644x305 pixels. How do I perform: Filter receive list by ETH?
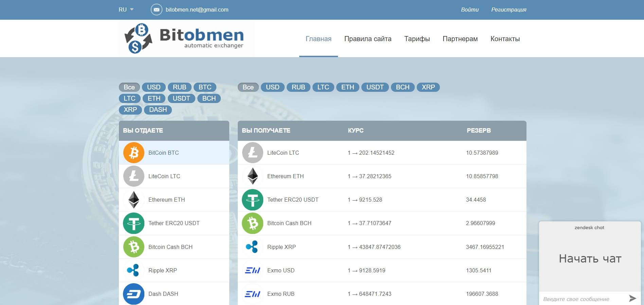pyautogui.click(x=348, y=87)
